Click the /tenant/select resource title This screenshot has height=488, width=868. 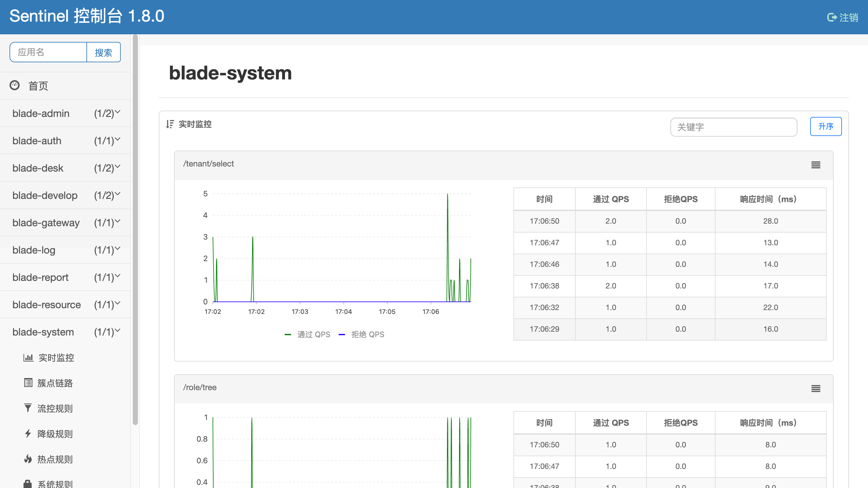(x=208, y=163)
